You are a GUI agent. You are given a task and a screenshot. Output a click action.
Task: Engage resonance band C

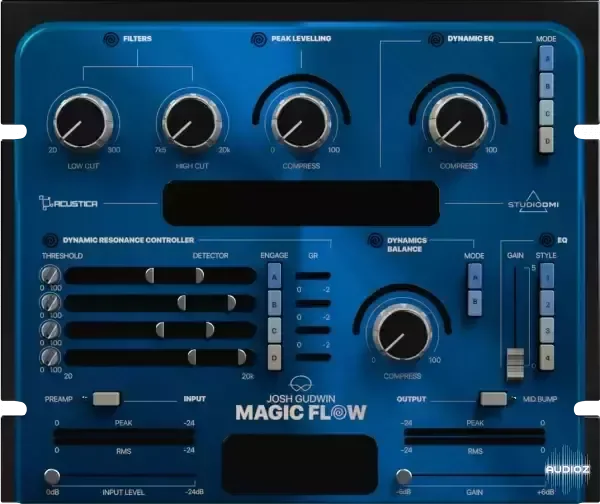click(x=274, y=331)
